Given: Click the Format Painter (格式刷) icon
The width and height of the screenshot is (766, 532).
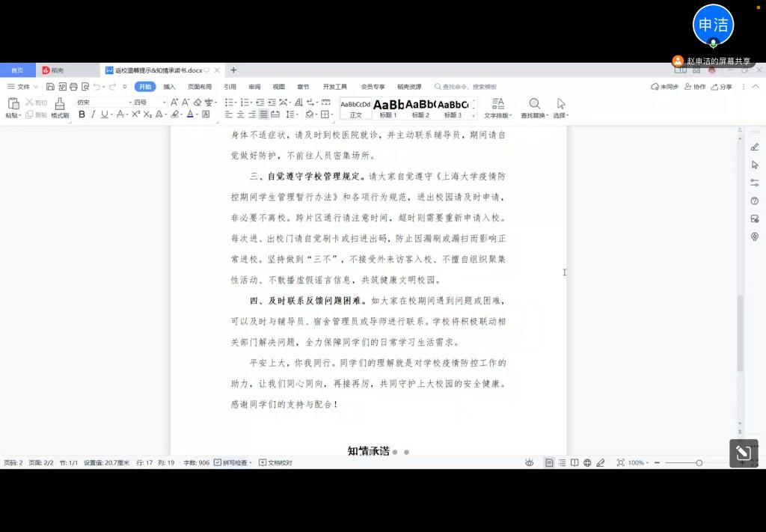Looking at the screenshot, I should point(60,105).
